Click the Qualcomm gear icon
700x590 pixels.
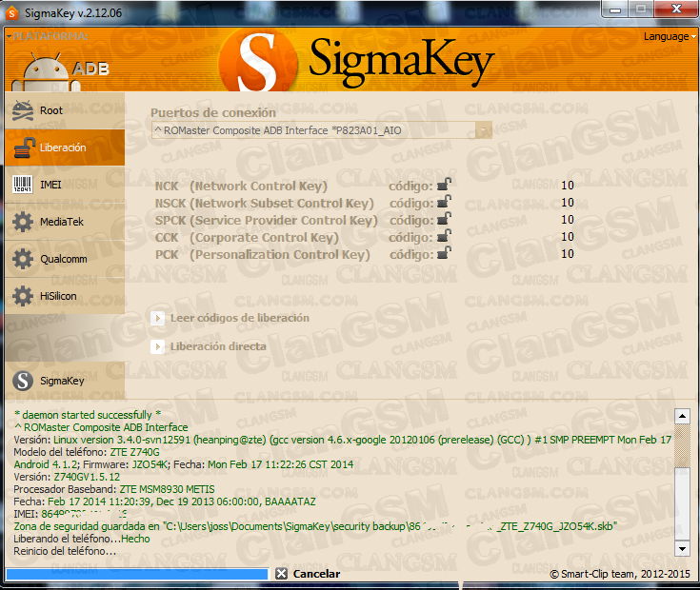pyautogui.click(x=23, y=259)
